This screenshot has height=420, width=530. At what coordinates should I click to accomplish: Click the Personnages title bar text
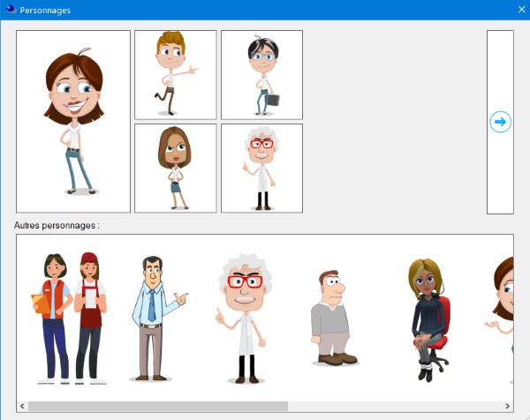point(45,10)
